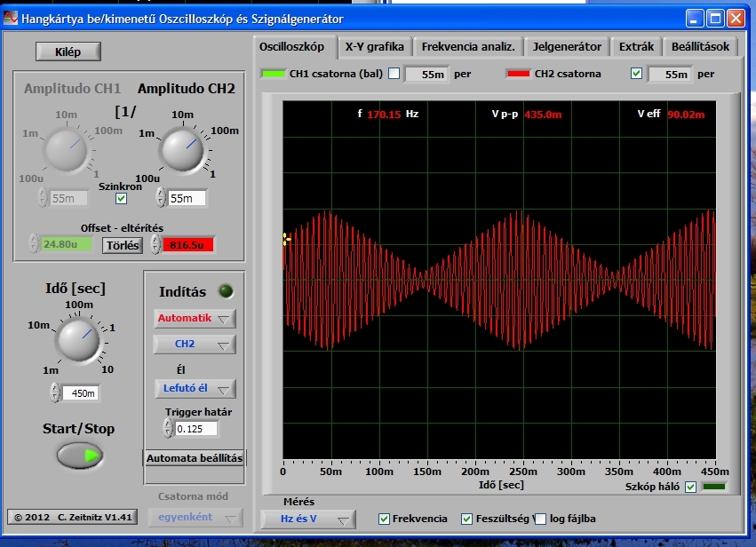
Task: Click the Automata beállítás button
Action: 195,458
